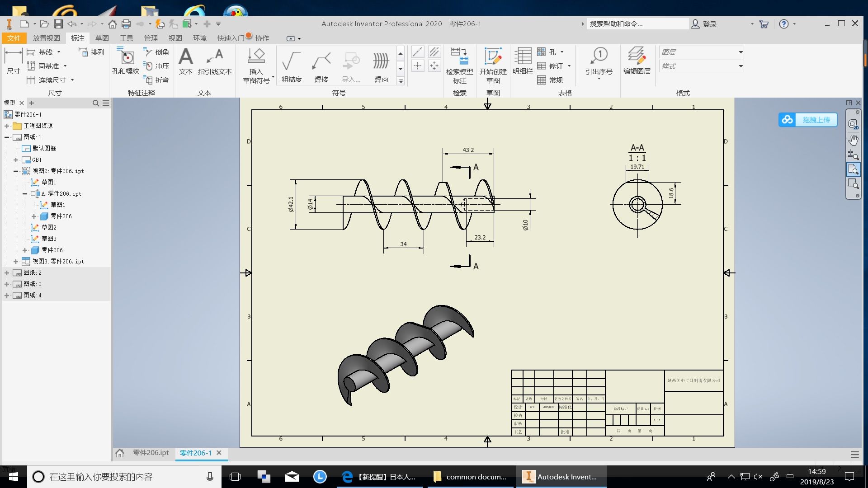Image resolution: width=868 pixels, height=488 pixels.
Task: Switch to the 草图 ribbon tab
Action: pos(102,38)
